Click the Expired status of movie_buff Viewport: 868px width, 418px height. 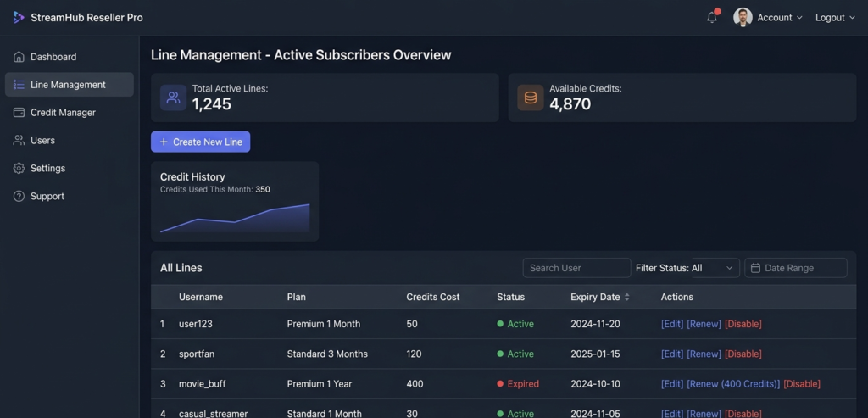(518, 384)
